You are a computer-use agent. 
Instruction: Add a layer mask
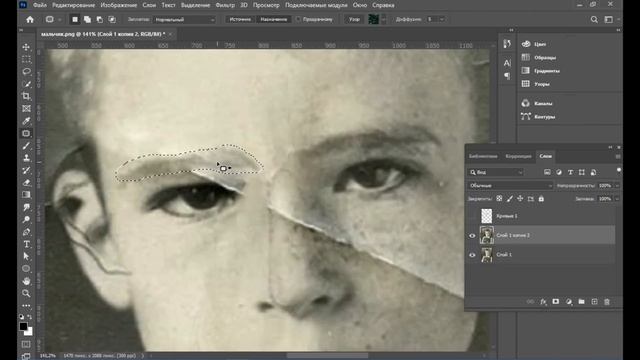click(556, 302)
